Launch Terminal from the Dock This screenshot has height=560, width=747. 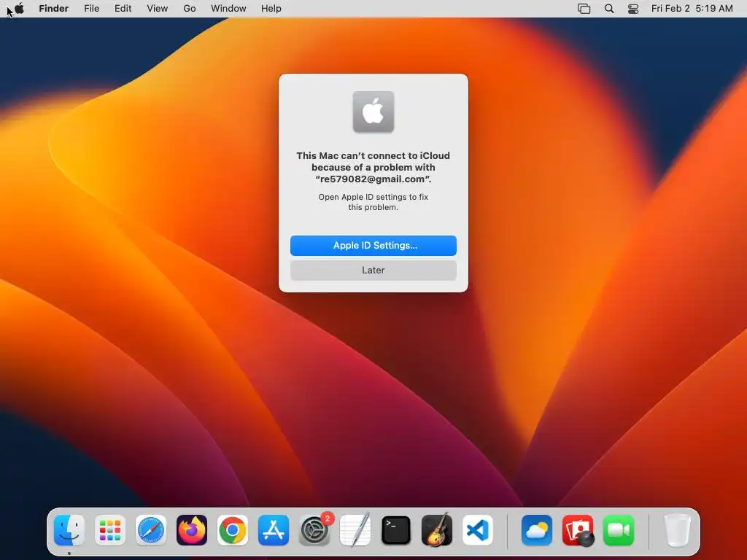click(396, 531)
